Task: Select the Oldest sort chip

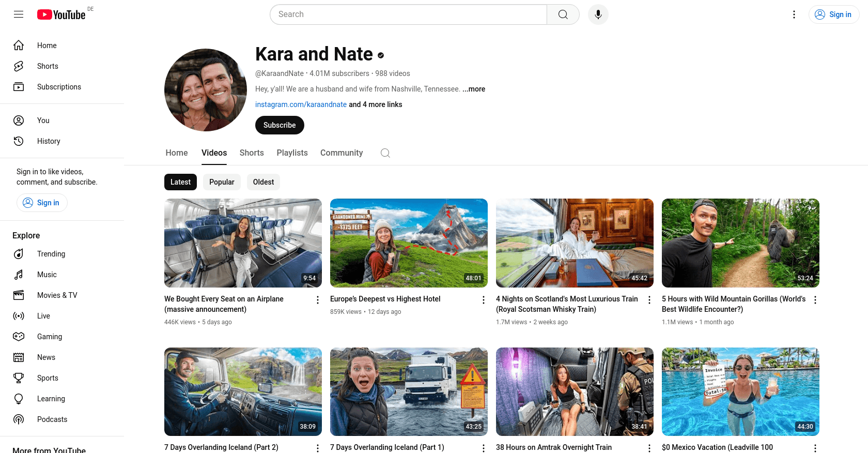Action: [263, 182]
